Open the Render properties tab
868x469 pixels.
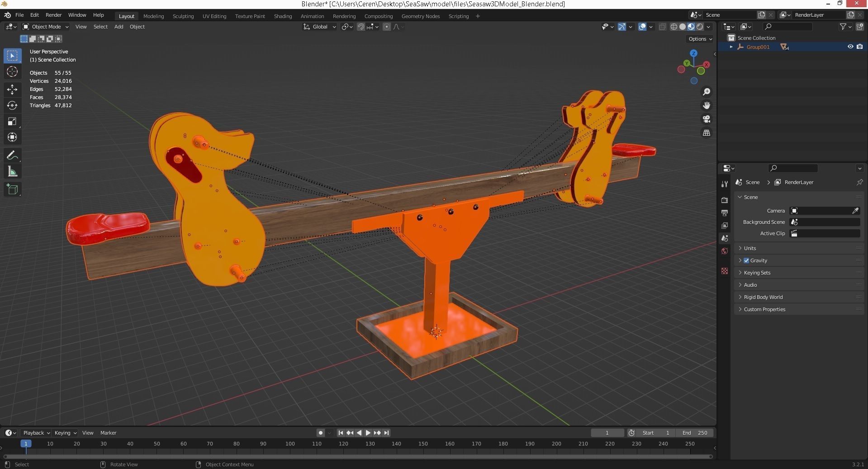coord(725,200)
